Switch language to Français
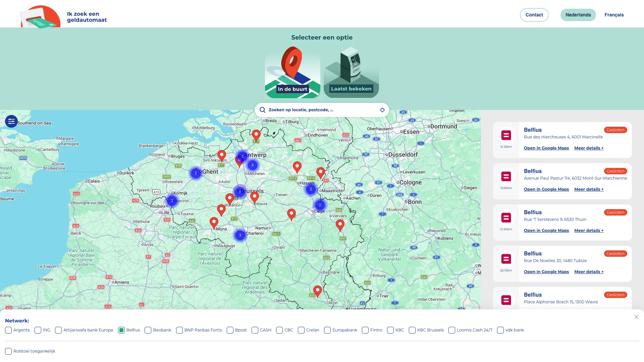This screenshot has height=362, width=644. (x=614, y=15)
